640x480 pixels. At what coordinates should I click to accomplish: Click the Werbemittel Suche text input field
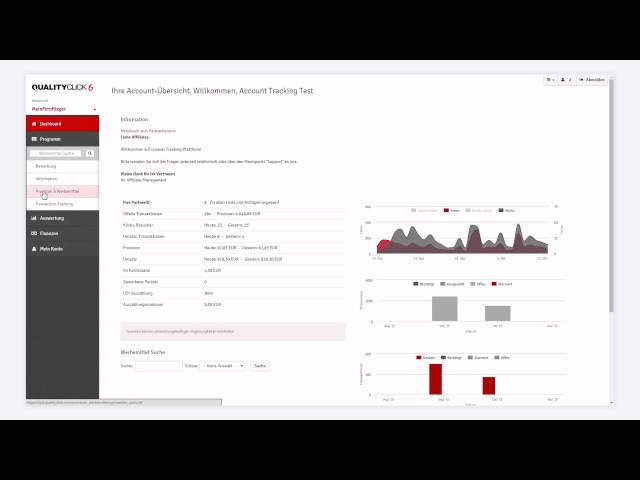coord(159,366)
